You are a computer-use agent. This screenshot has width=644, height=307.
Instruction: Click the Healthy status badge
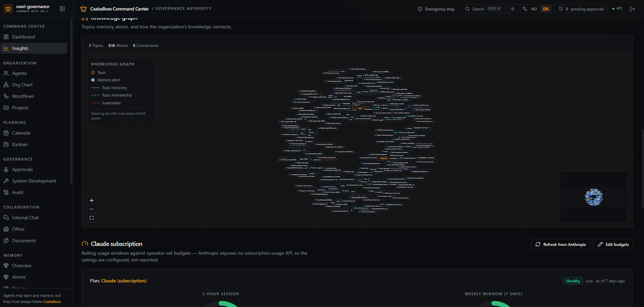coord(573,281)
